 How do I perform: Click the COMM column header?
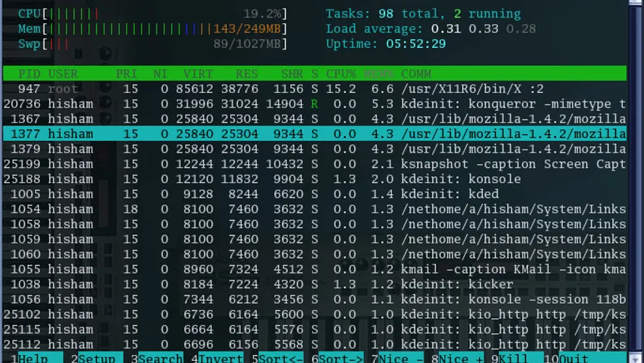point(416,73)
